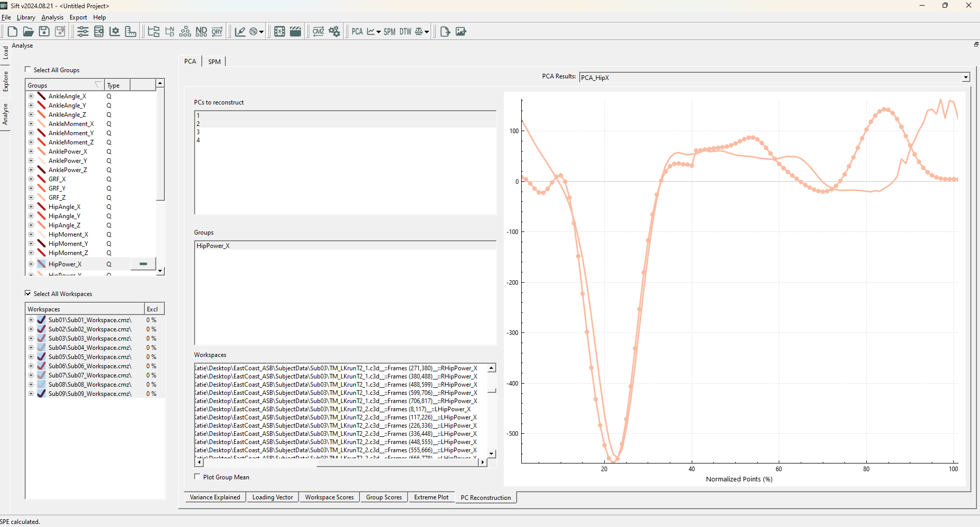Open the line chart icon dropdown arrow

379,32
